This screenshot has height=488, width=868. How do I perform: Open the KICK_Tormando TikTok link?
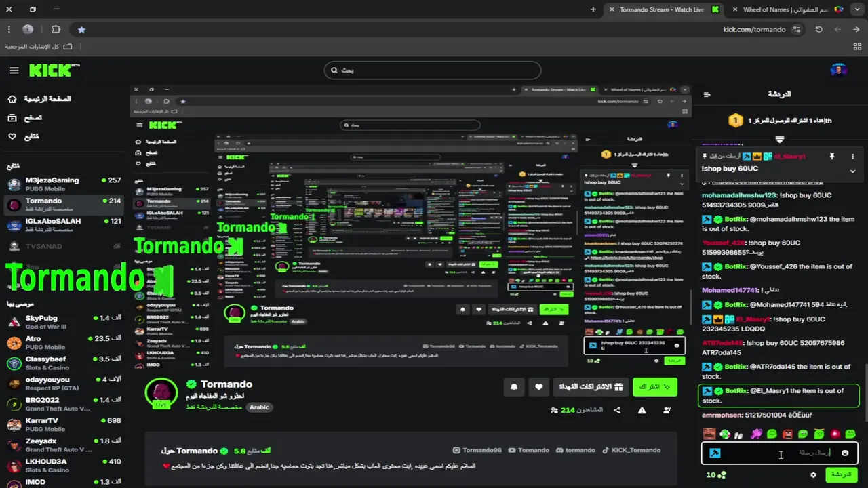[631, 450]
